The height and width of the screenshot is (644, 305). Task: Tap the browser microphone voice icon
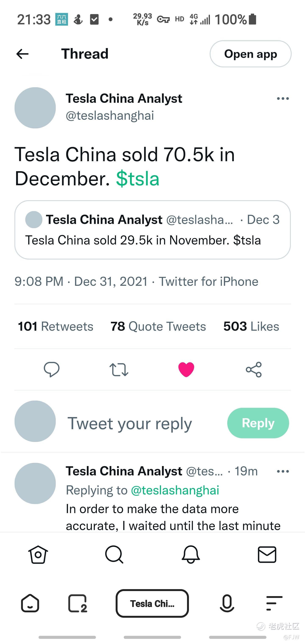(x=227, y=603)
